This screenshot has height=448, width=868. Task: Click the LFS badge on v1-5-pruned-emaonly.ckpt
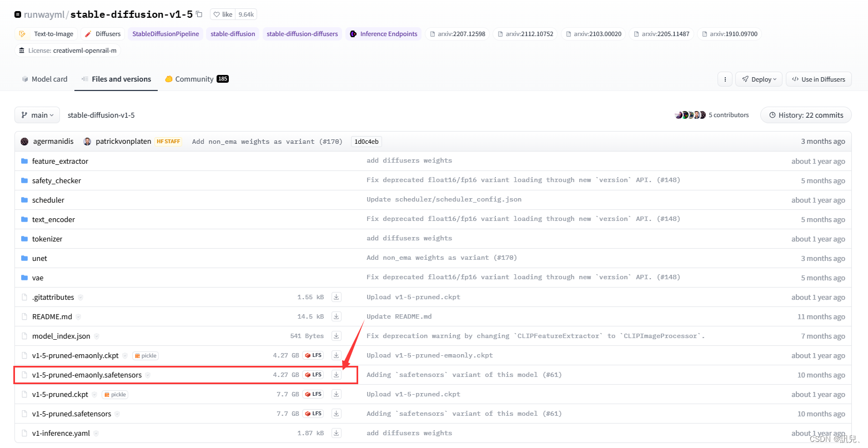(314, 355)
